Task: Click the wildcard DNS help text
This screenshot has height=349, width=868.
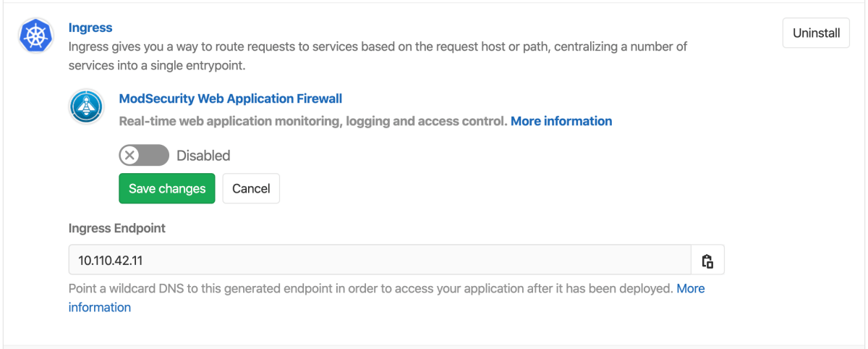Action: tap(371, 288)
